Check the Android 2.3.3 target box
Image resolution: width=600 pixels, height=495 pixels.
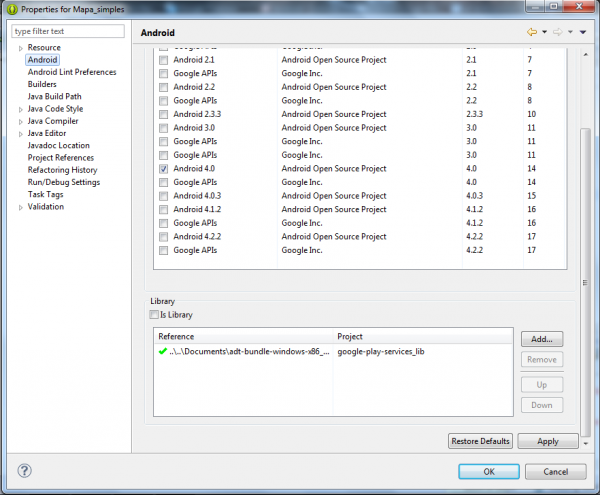(x=164, y=114)
